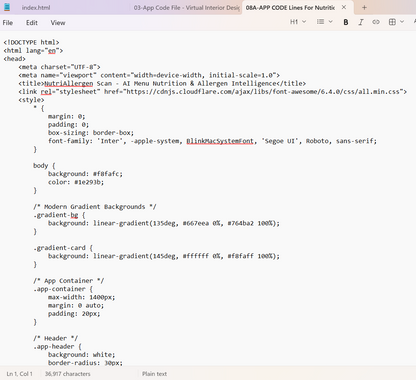This screenshot has width=416, height=380.
Task: Click the Notepad app icon in title bar
Action: pyautogui.click(x=7, y=7)
